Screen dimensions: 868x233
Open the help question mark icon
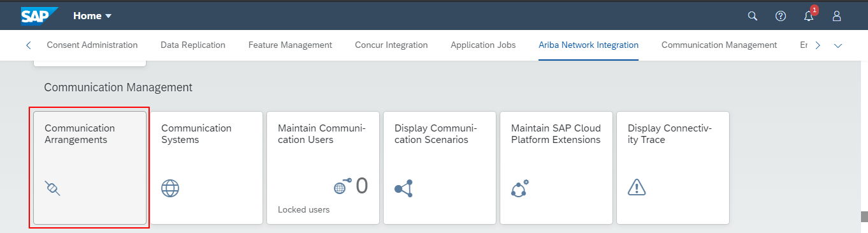click(781, 16)
